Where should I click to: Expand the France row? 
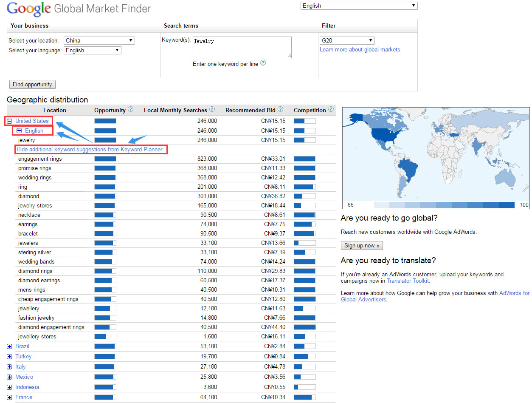coord(9,397)
